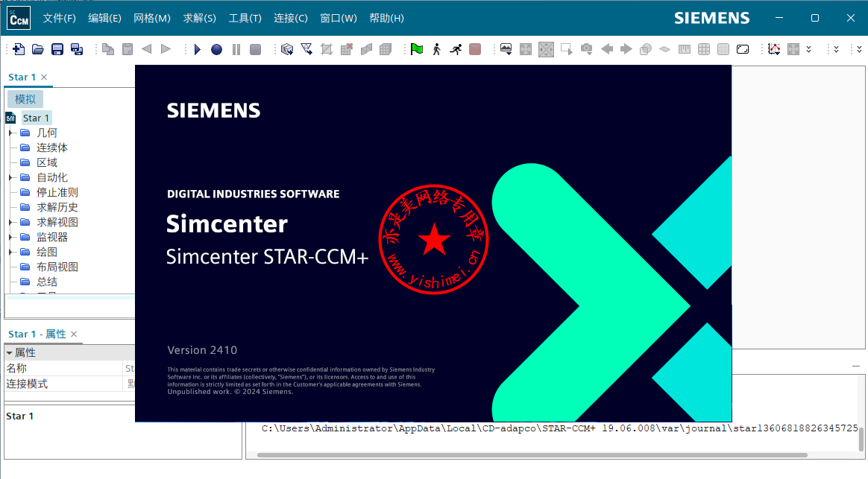Expand the 几何 tree node

[10, 133]
